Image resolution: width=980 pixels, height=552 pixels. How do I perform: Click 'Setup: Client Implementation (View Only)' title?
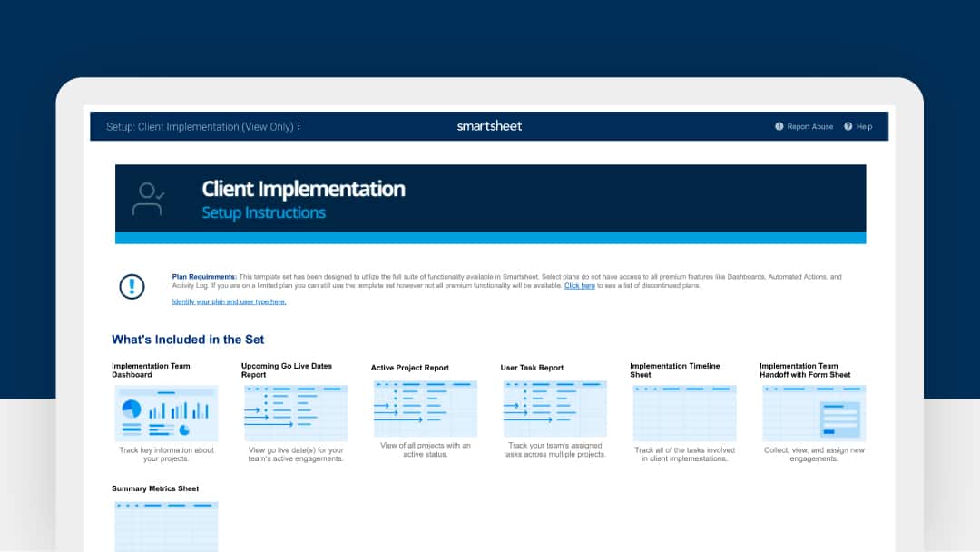(200, 127)
